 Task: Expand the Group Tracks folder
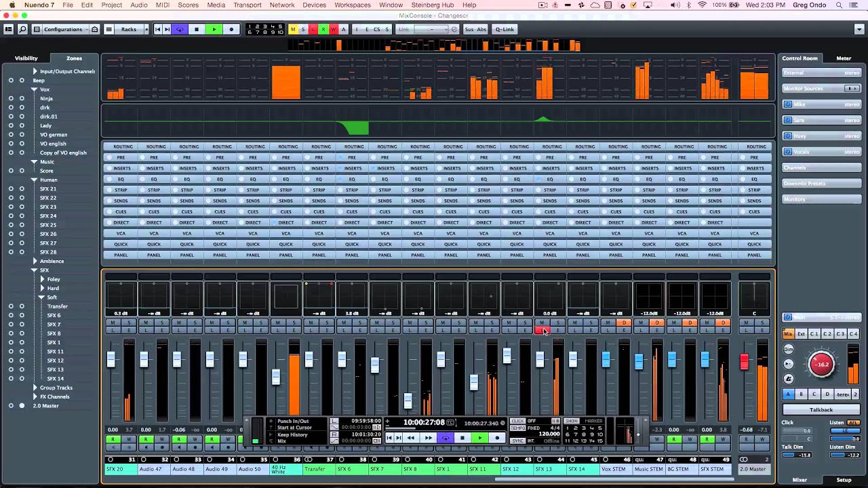click(x=35, y=388)
